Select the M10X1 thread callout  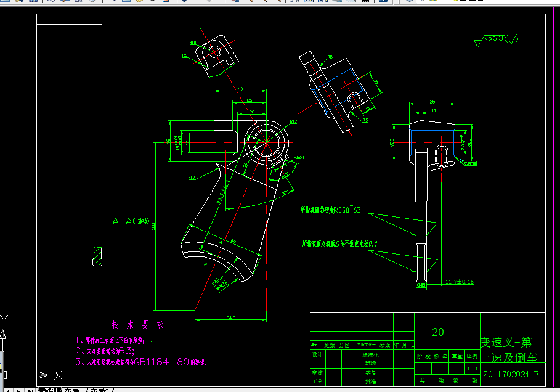pyautogui.click(x=299, y=158)
